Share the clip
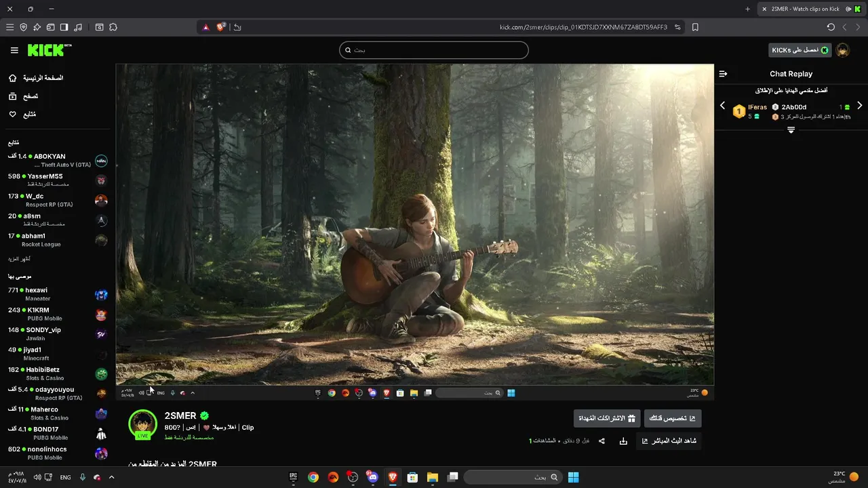 pyautogui.click(x=601, y=441)
